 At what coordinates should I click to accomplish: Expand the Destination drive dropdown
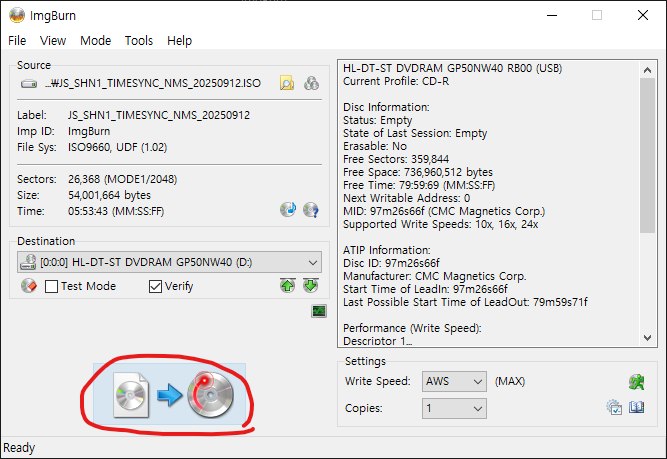pos(314,262)
